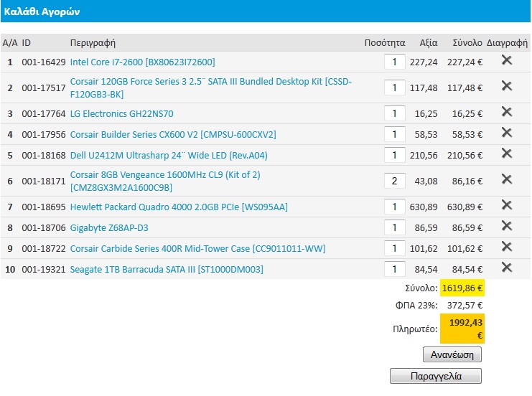Focus quantity field for Intel Core i7-2600

point(395,62)
